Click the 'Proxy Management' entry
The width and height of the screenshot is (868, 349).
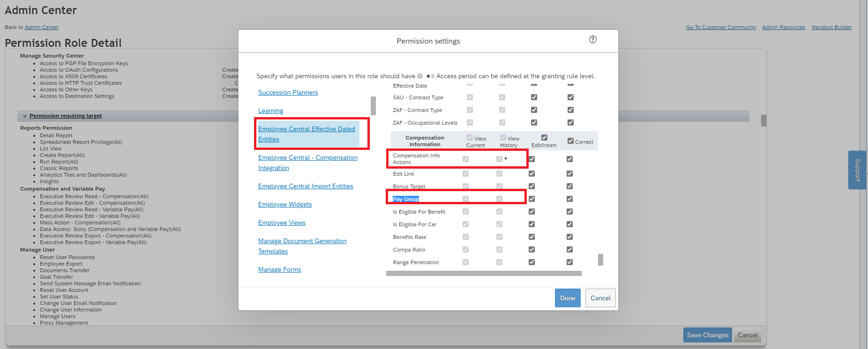point(64,323)
